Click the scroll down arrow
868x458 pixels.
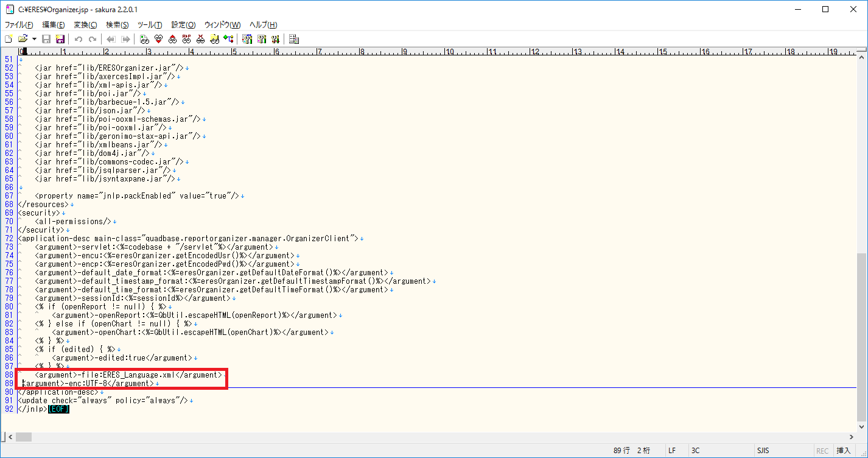coord(862,427)
